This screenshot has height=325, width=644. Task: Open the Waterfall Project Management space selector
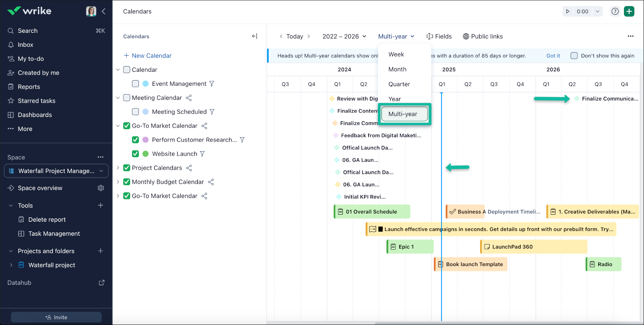coord(56,171)
